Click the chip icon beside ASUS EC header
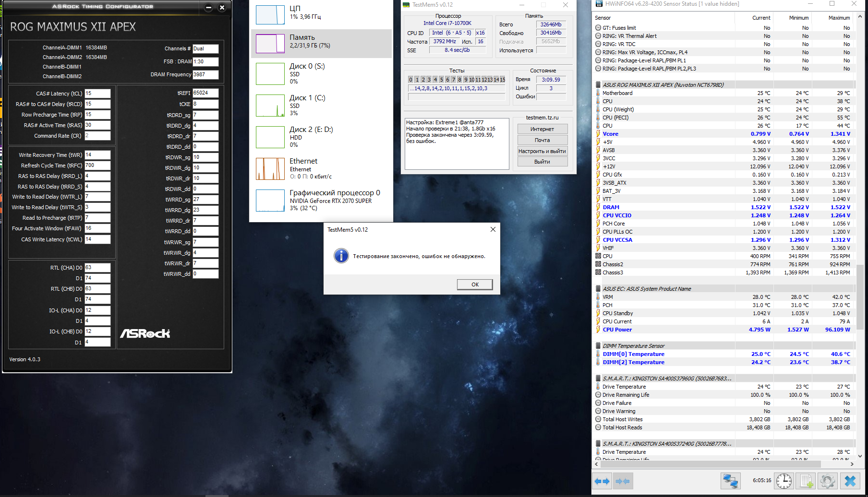The image size is (868, 497). pyautogui.click(x=598, y=289)
